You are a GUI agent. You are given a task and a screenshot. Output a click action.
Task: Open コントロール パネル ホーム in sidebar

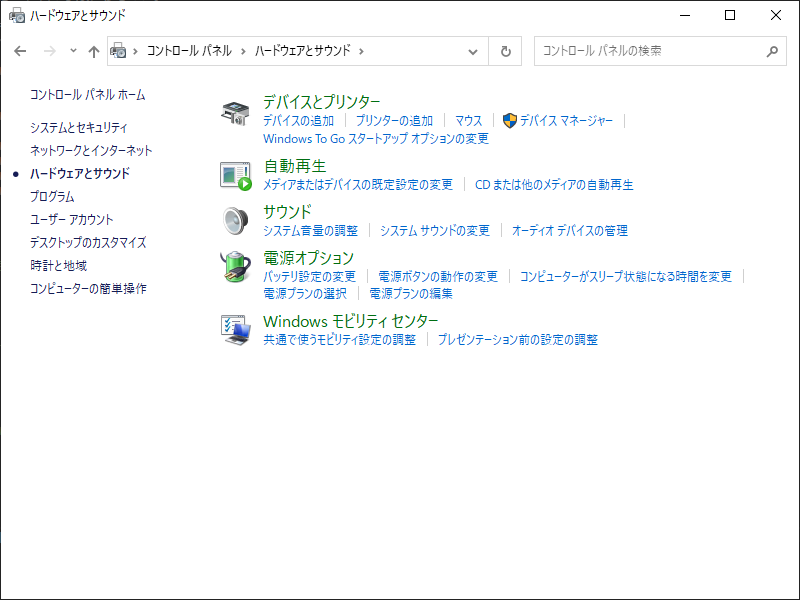click(x=88, y=95)
